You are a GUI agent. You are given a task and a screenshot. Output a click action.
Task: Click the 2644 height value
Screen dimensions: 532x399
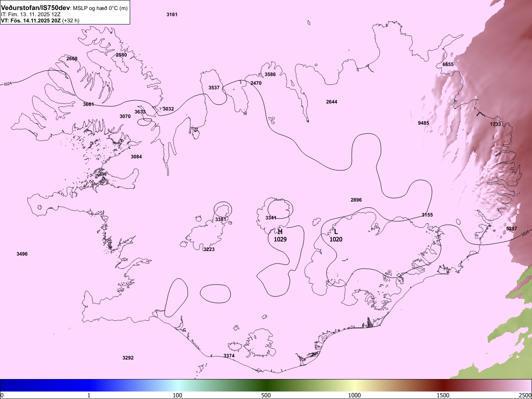332,102
